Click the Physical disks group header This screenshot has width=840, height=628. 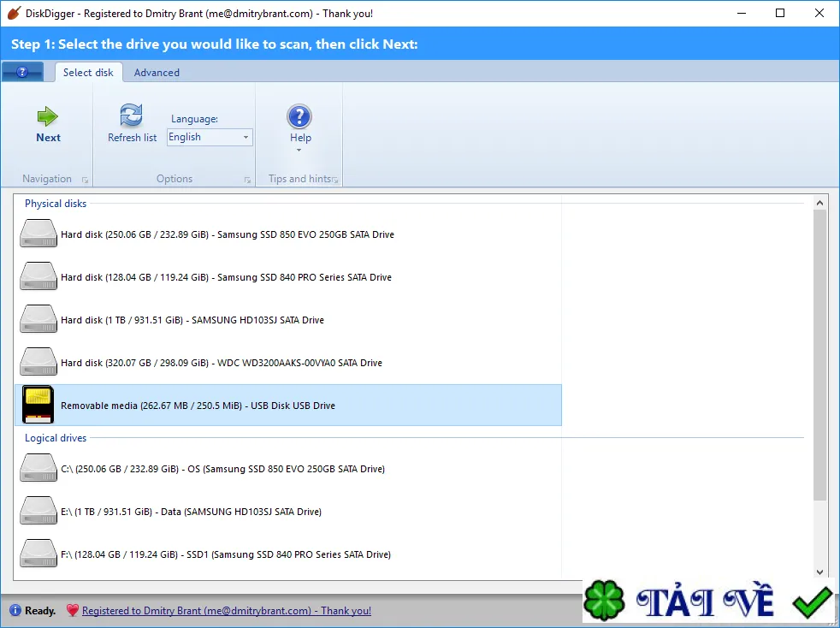(x=56, y=204)
